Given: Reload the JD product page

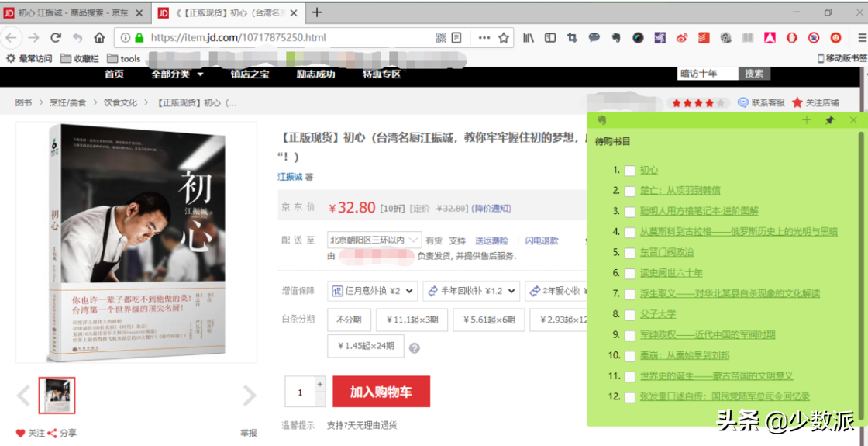Looking at the screenshot, I should [x=55, y=38].
